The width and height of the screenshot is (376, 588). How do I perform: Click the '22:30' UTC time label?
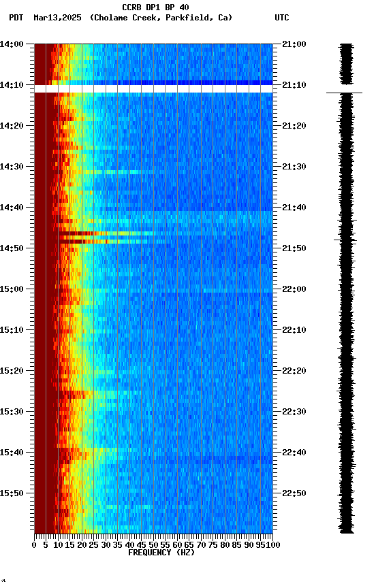pyautogui.click(x=294, y=412)
